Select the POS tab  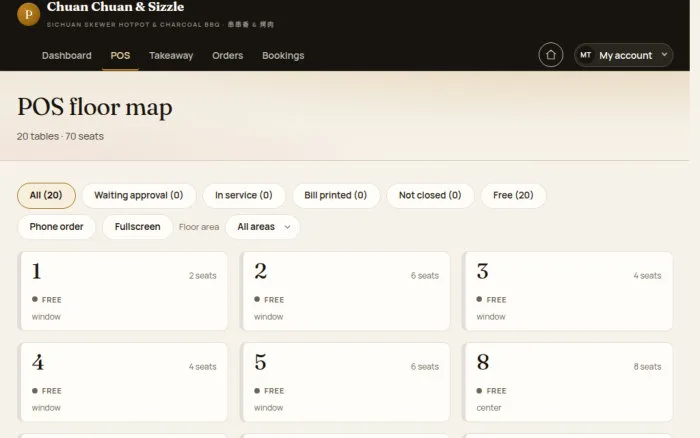click(x=120, y=55)
